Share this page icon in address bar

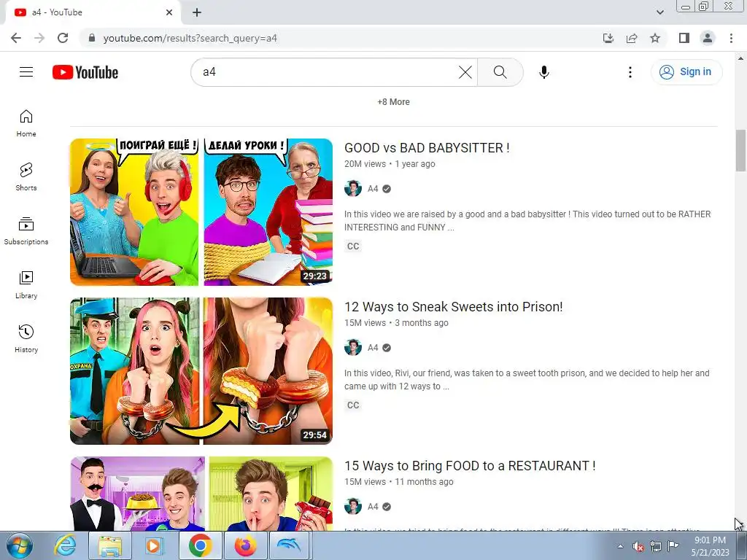[x=632, y=38]
